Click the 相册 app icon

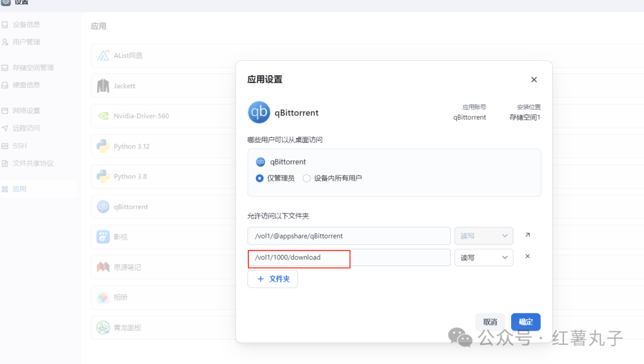[103, 297]
